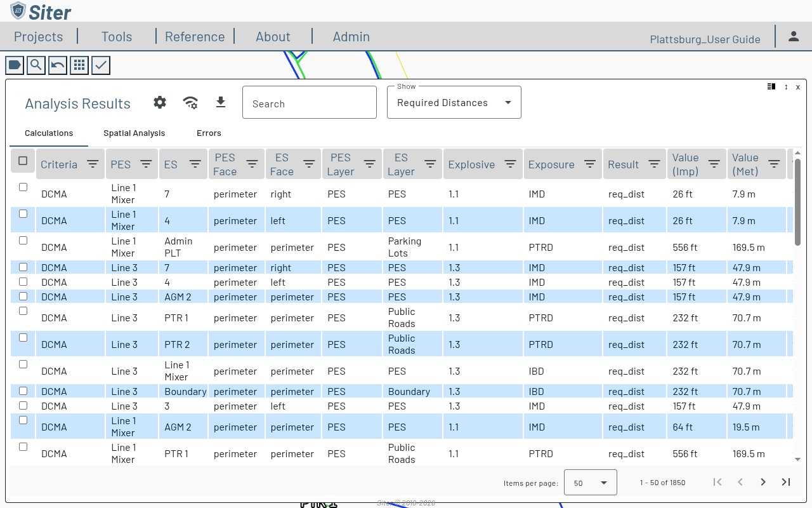
Task: Check the Line 3 to 7 row
Action: tap(23, 267)
